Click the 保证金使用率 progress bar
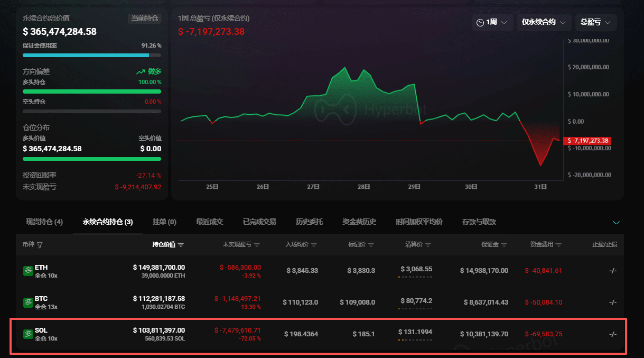The width and height of the screenshot is (644, 358). click(x=92, y=55)
